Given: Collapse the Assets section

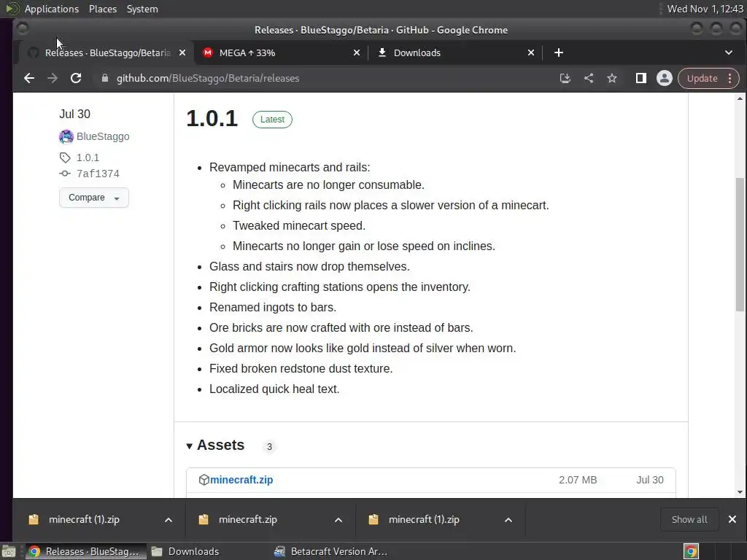Looking at the screenshot, I should click(215, 446).
